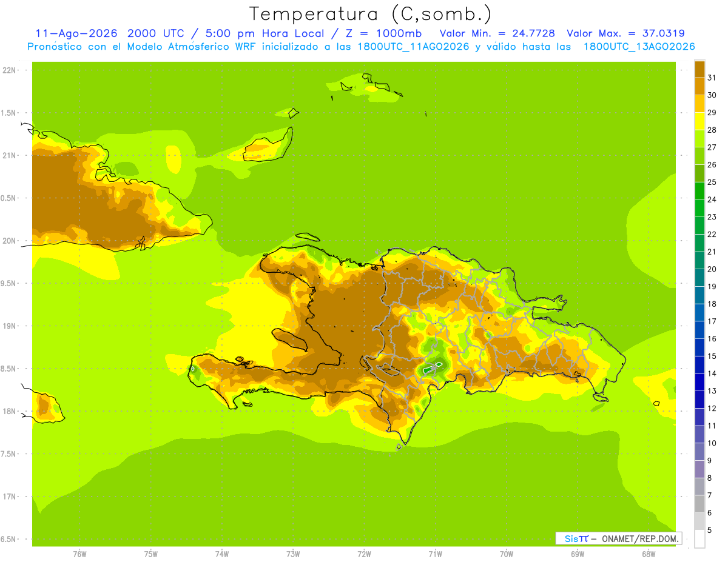This screenshot has height=562, width=728.
Task: Click the colorbar label '22'
Action: (712, 234)
